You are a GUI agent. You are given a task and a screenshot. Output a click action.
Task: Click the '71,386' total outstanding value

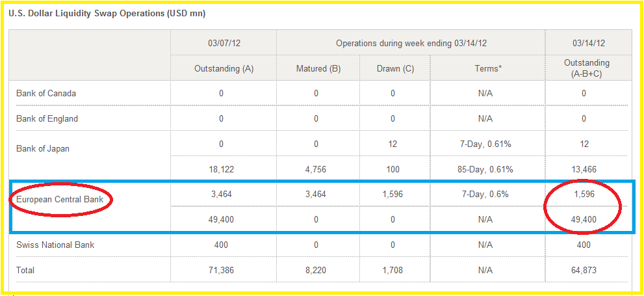click(x=222, y=271)
